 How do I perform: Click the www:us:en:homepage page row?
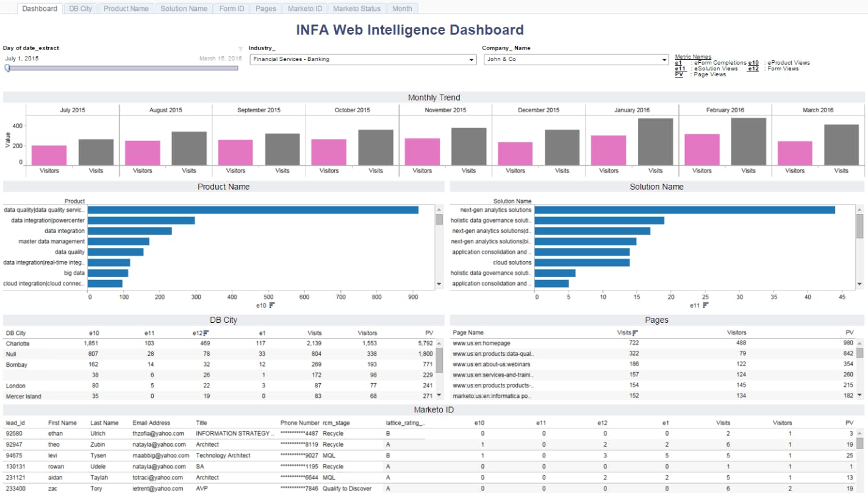(x=653, y=344)
